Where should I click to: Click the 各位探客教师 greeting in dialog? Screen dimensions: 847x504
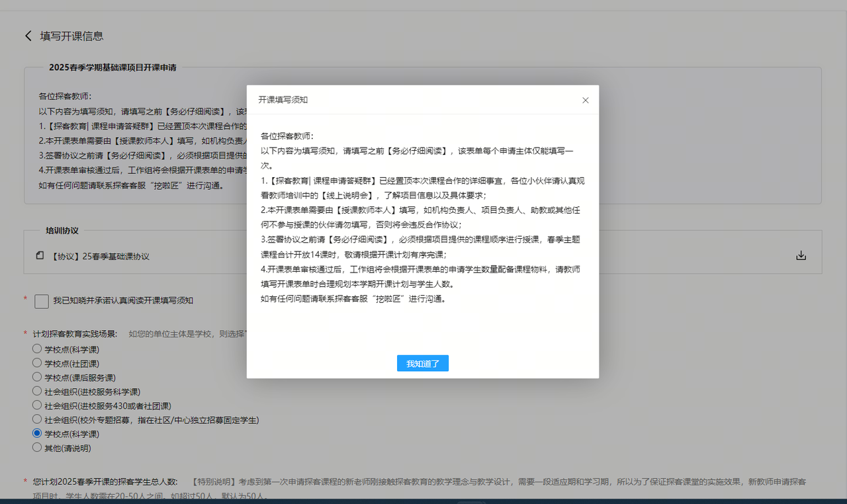coord(282,136)
